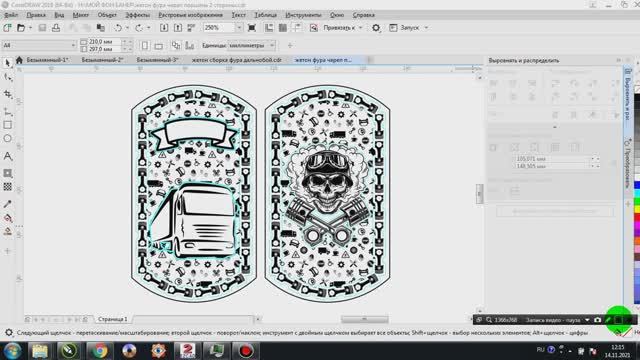Click the red color swatch in palette
The width and height of the screenshot is (640, 360).
point(637,217)
